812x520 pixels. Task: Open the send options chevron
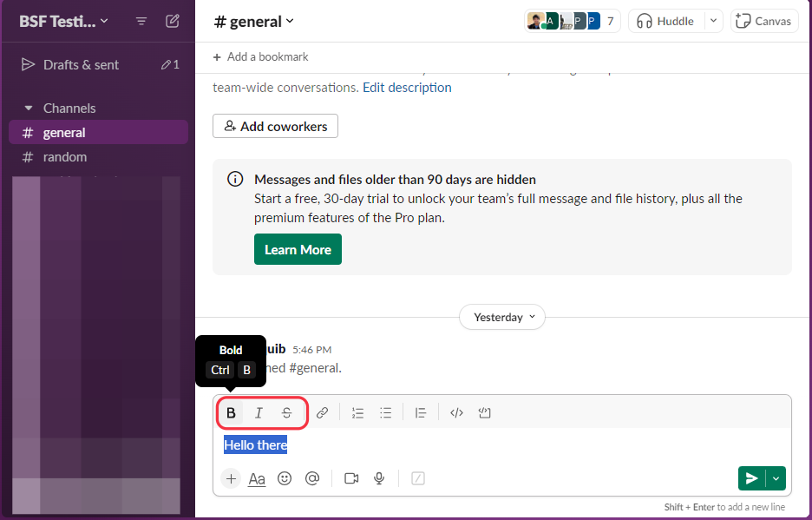[776, 478]
